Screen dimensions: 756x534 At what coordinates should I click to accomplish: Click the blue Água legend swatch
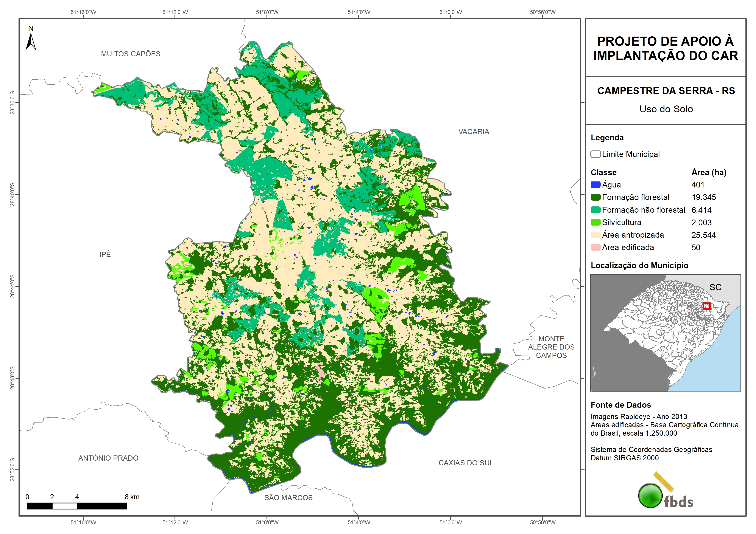point(595,185)
